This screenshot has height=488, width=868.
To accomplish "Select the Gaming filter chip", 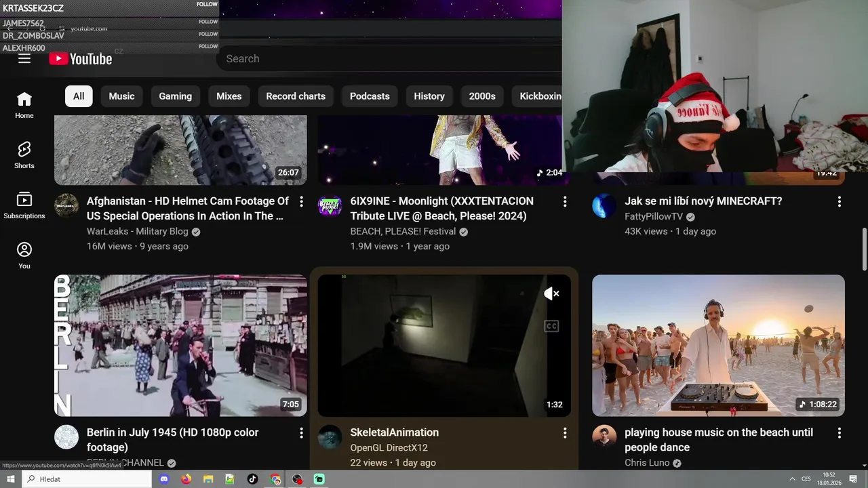I will coord(176,96).
